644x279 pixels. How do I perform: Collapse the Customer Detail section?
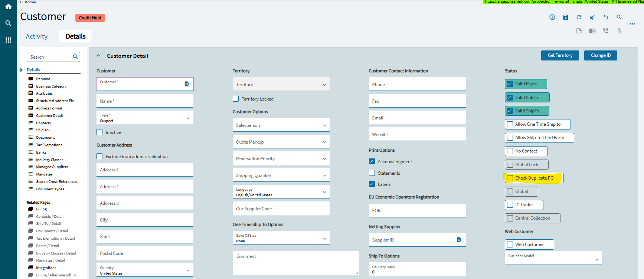(98, 56)
